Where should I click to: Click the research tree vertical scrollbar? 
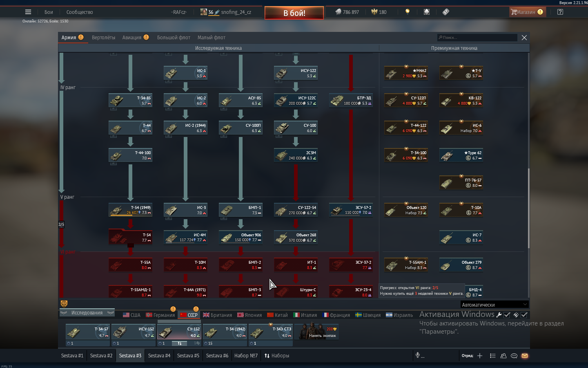(528, 209)
